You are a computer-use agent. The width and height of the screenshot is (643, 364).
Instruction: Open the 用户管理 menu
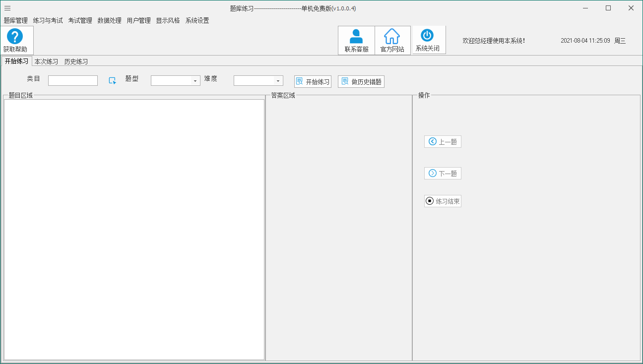pos(139,20)
